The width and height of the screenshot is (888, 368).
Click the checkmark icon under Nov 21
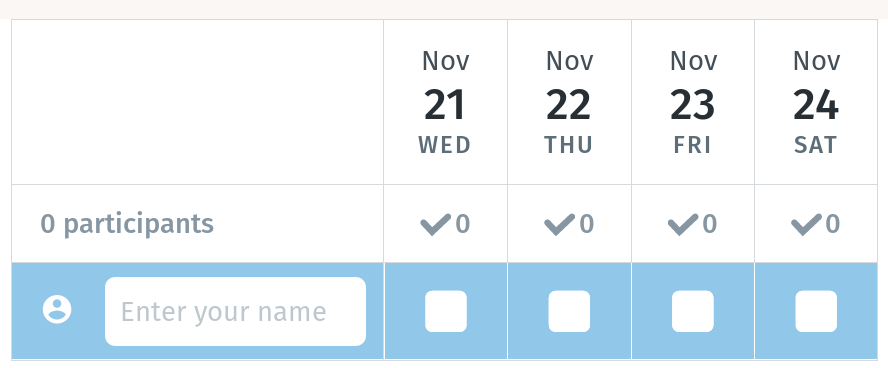point(436,225)
